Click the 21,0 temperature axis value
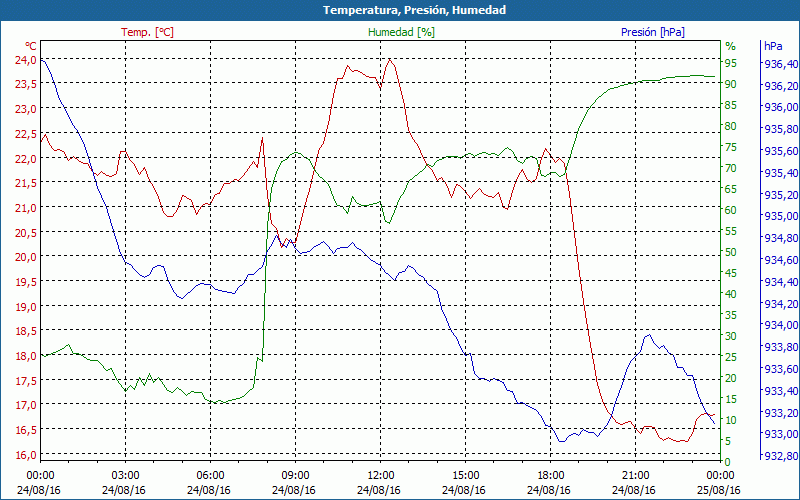Viewport: 800px width, 500px height. pyautogui.click(x=26, y=208)
